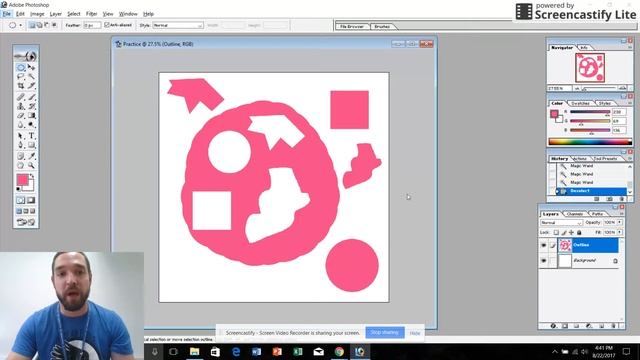
Task: Select the Move tool in toolbox
Action: point(31,67)
